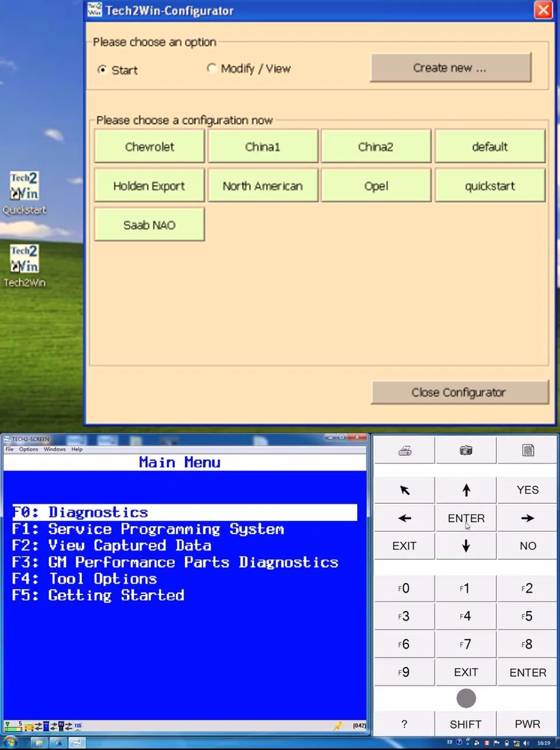Choose the Chevrolet configuration

(149, 146)
